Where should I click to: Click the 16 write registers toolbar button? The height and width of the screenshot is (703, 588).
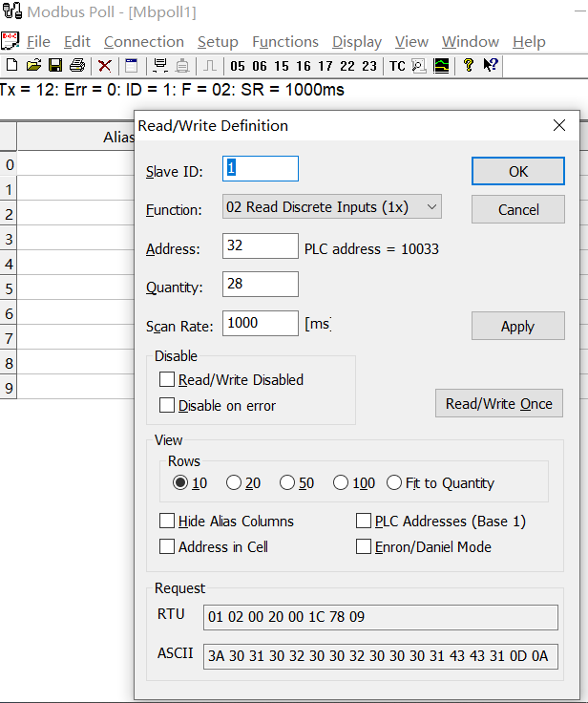304,66
